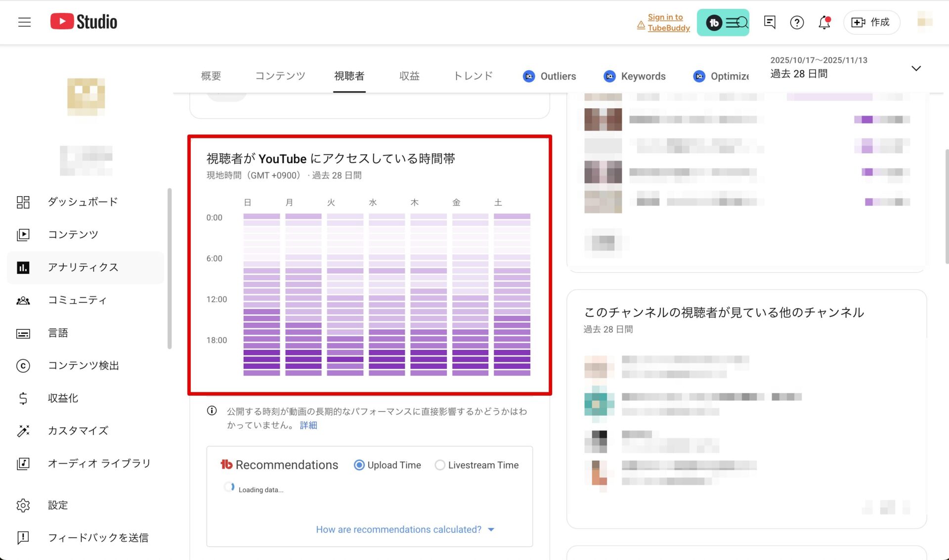Expand the date range dropdown arrow
The width and height of the screenshot is (949, 560).
(x=916, y=68)
